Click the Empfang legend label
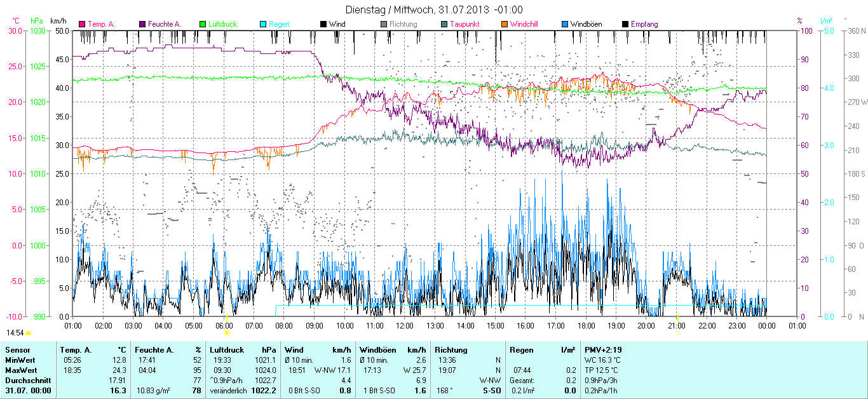The width and height of the screenshot is (868, 399). tap(644, 24)
